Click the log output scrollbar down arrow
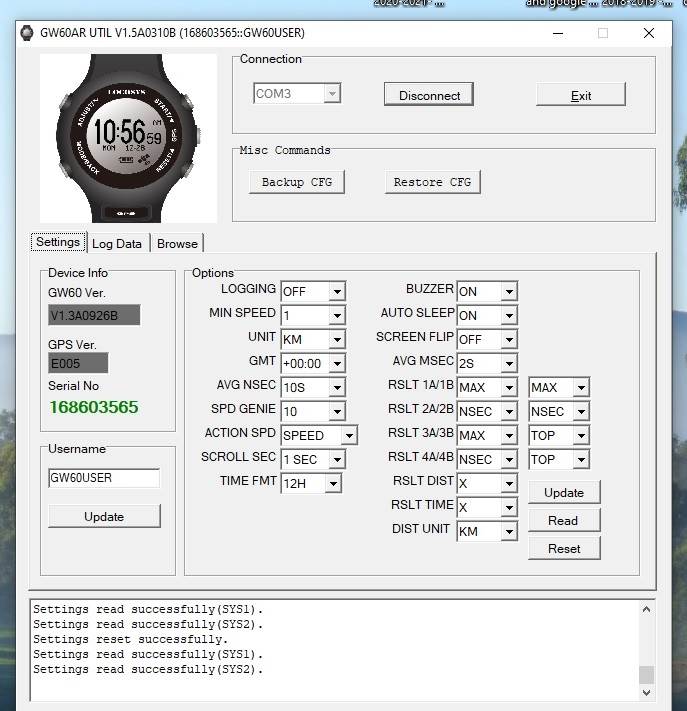Viewport: 687px width, 711px height. (646, 691)
